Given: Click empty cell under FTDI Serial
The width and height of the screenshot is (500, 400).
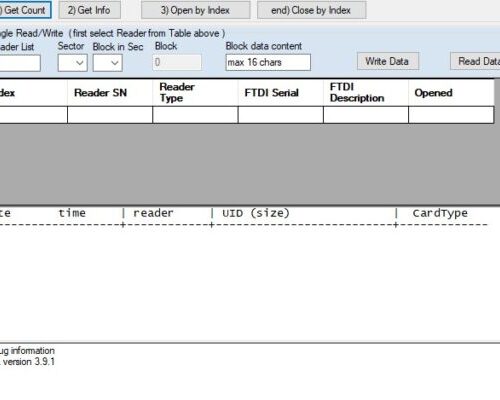Looking at the screenshot, I should pos(281,115).
